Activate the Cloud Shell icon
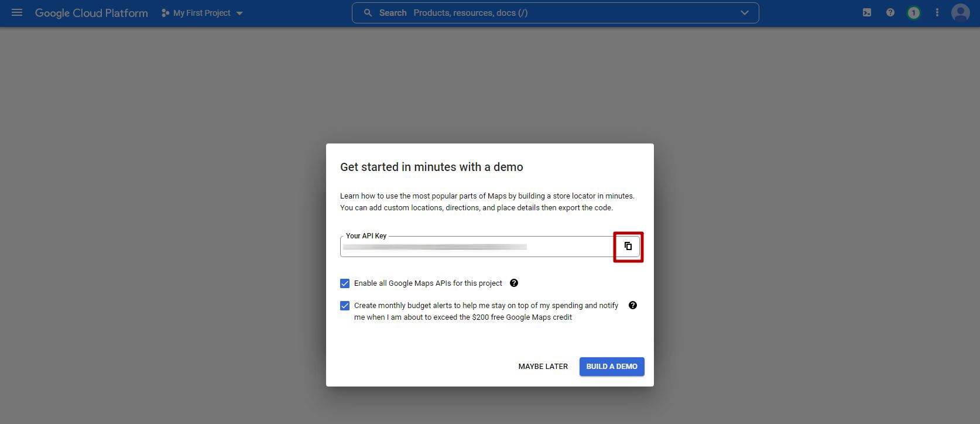Viewport: 980px width, 424px height. pyautogui.click(x=867, y=12)
